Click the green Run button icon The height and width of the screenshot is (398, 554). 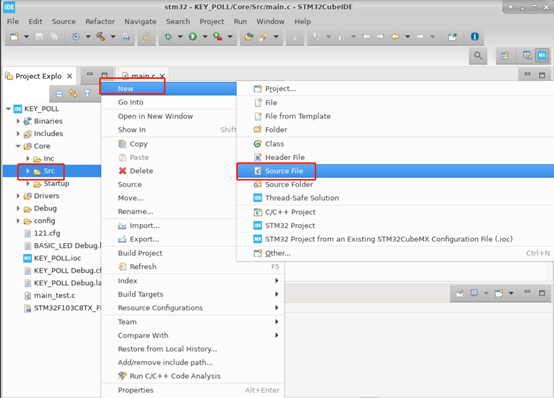(x=193, y=36)
